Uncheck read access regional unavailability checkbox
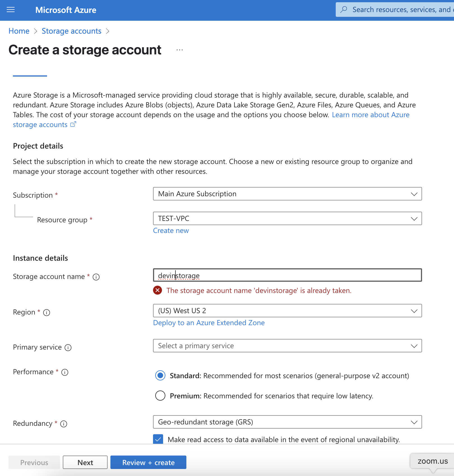This screenshot has height=476, width=454. (158, 439)
